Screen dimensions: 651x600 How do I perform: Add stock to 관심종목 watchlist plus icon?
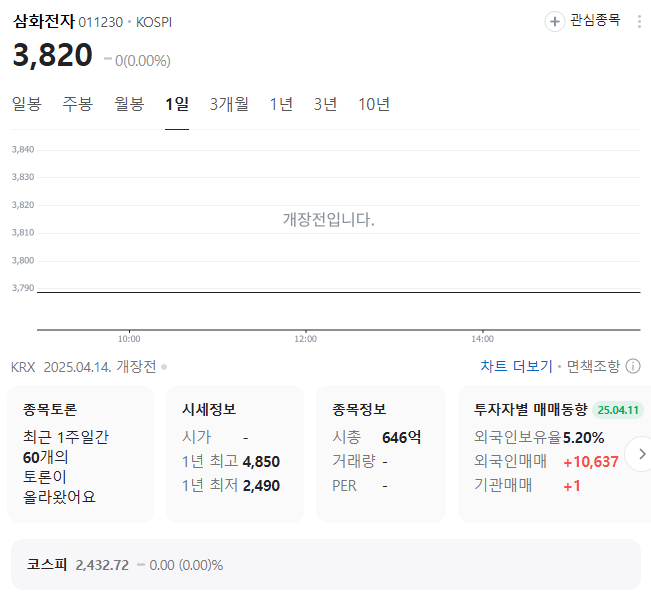tap(555, 22)
